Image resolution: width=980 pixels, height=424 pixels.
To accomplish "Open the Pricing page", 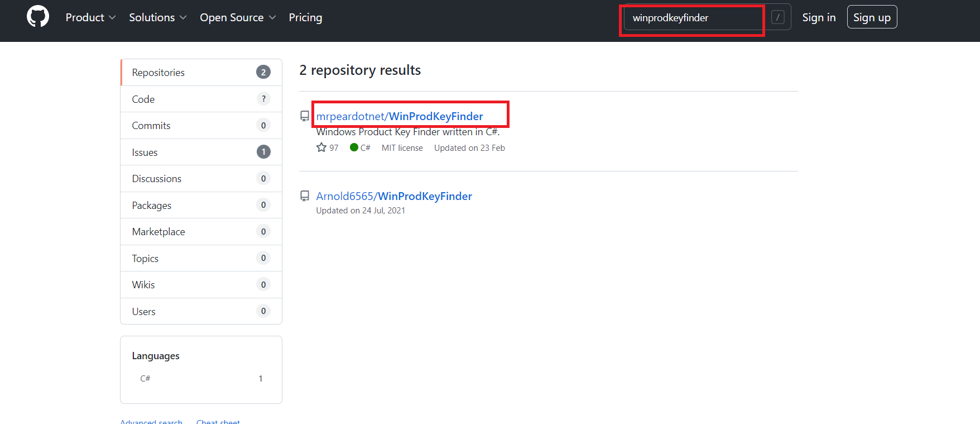I will click(x=305, y=17).
